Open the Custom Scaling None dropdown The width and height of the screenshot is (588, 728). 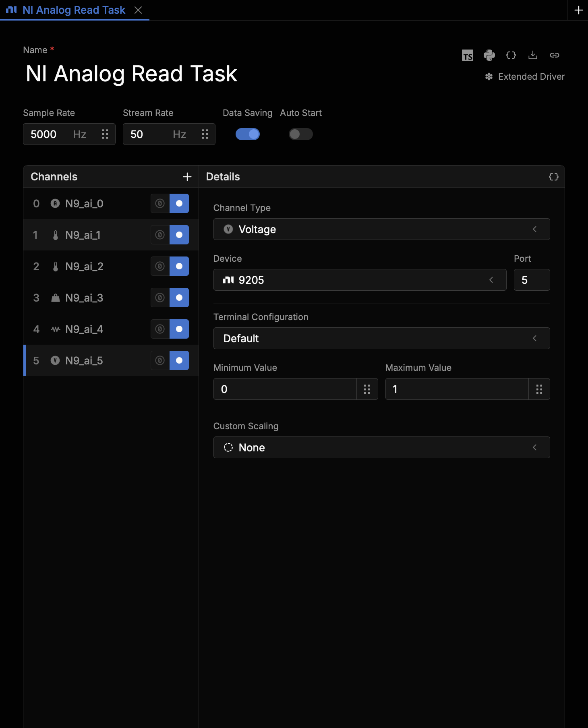point(381,447)
